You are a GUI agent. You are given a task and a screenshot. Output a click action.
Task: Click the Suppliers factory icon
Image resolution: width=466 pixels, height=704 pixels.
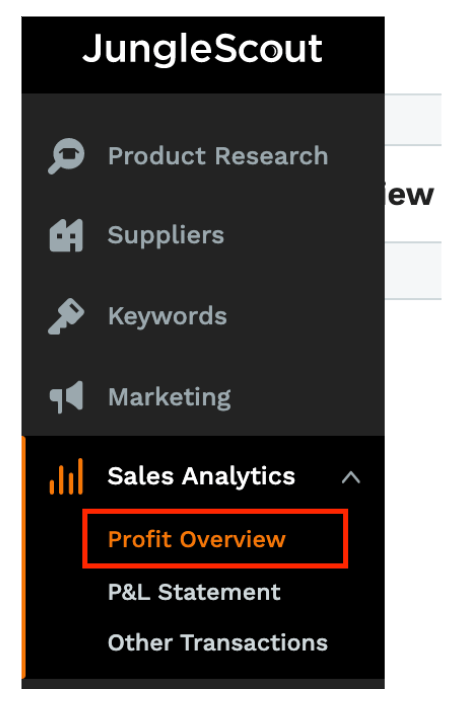(66, 235)
